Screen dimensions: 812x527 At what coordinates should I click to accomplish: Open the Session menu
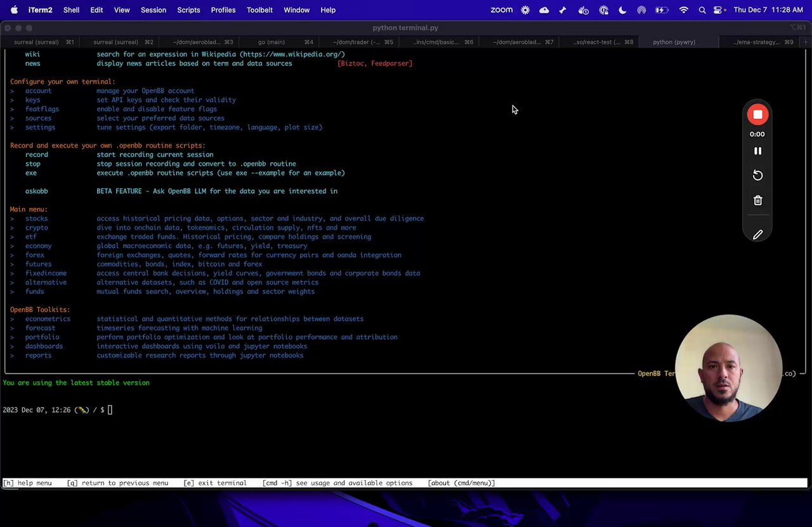click(x=154, y=10)
